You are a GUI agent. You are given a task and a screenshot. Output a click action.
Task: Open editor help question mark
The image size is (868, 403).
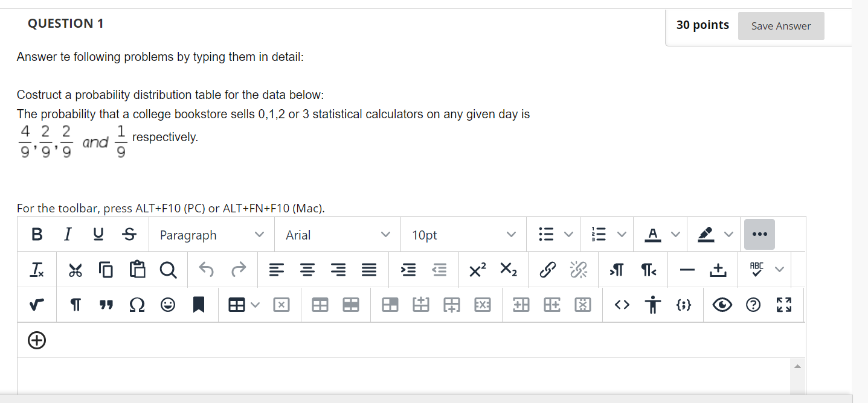click(752, 306)
